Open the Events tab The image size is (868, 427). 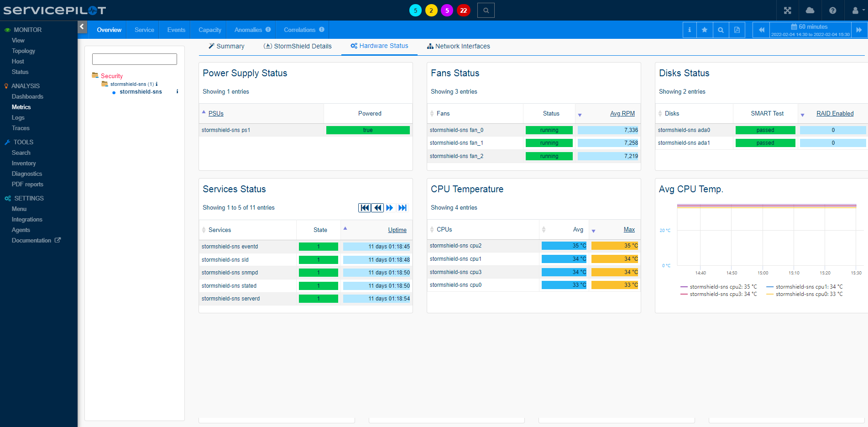[x=176, y=30]
